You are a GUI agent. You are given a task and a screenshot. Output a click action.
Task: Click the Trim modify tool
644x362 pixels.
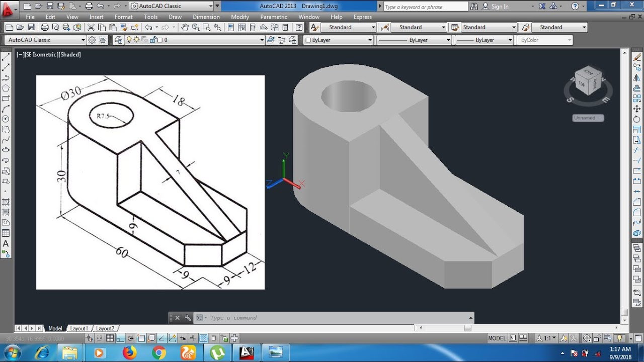(x=637, y=150)
